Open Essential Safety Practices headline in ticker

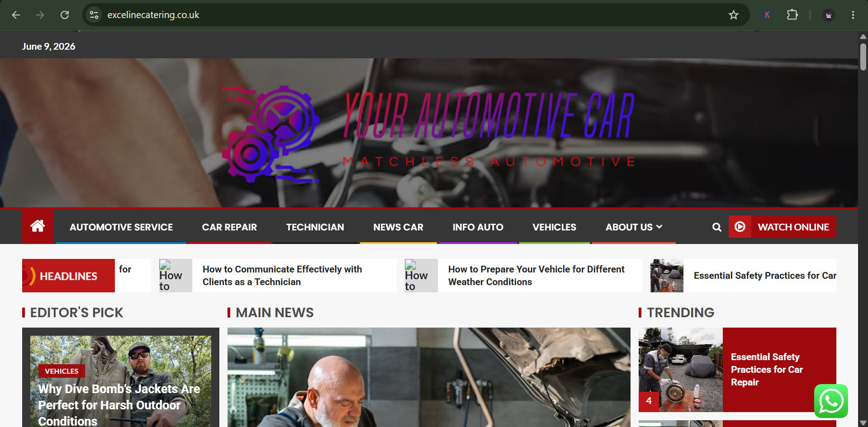765,276
